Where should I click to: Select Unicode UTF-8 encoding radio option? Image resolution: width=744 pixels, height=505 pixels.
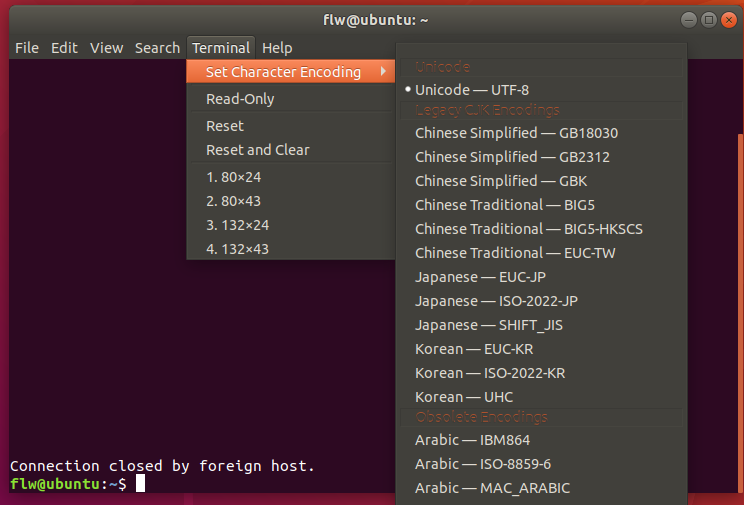(471, 90)
